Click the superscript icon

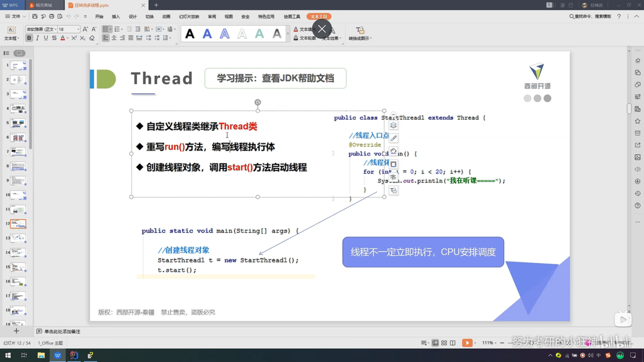point(74,38)
